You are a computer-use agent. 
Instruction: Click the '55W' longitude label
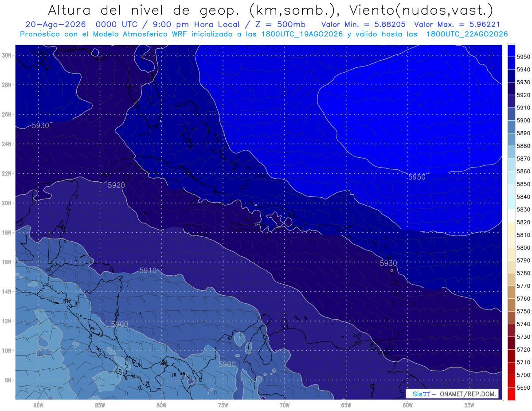[x=469, y=405]
